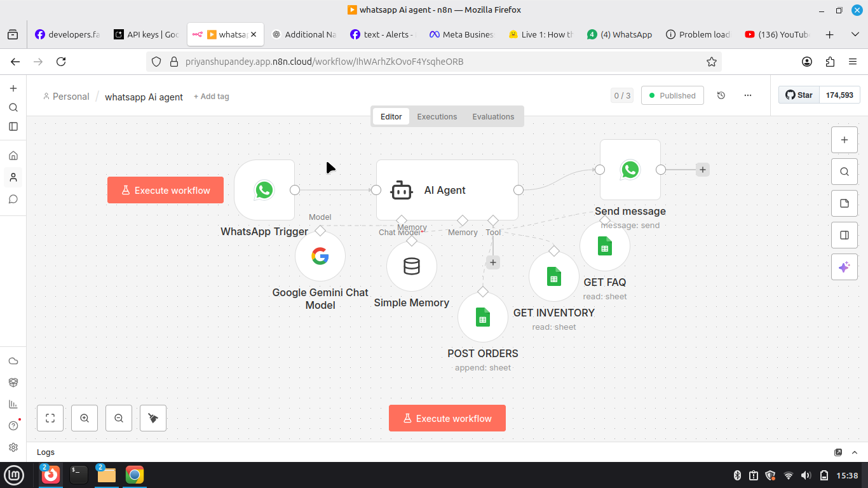Open the templates box icon in sidebar
868x488 pixels.
click(13, 383)
